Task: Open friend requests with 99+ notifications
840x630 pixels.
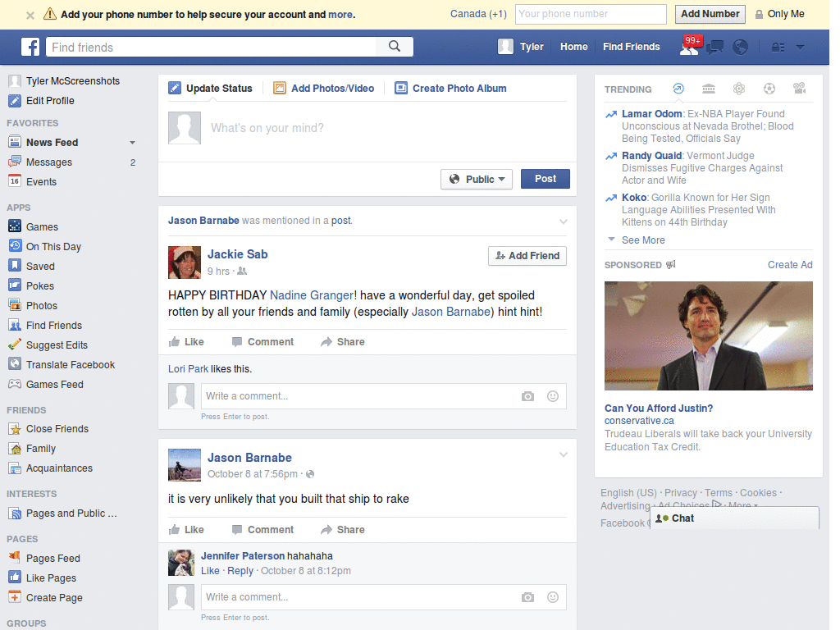Action: 689,48
